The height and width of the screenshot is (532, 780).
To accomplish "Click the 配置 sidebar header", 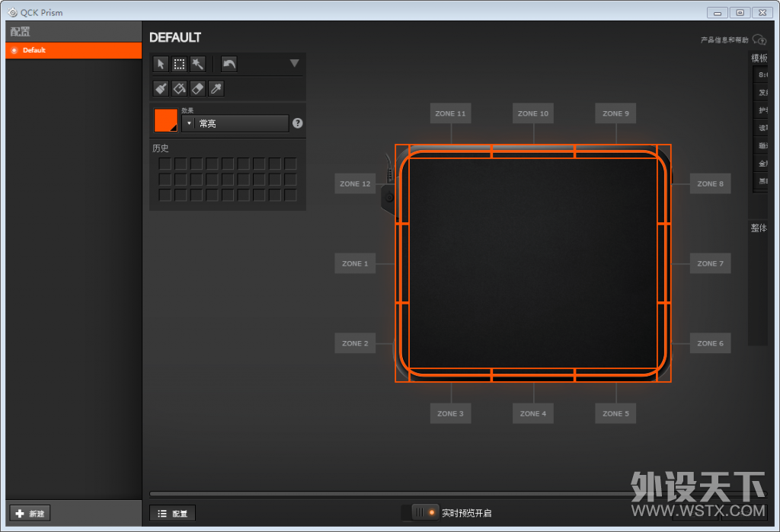I will click(x=21, y=32).
